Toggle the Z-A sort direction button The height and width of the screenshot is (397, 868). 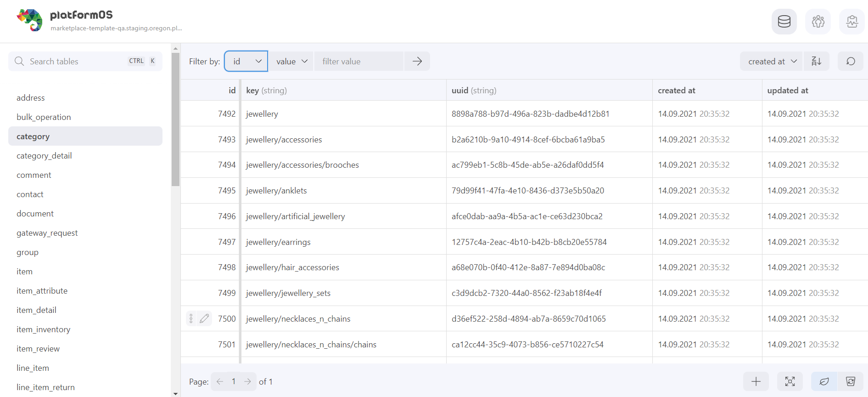(x=816, y=61)
